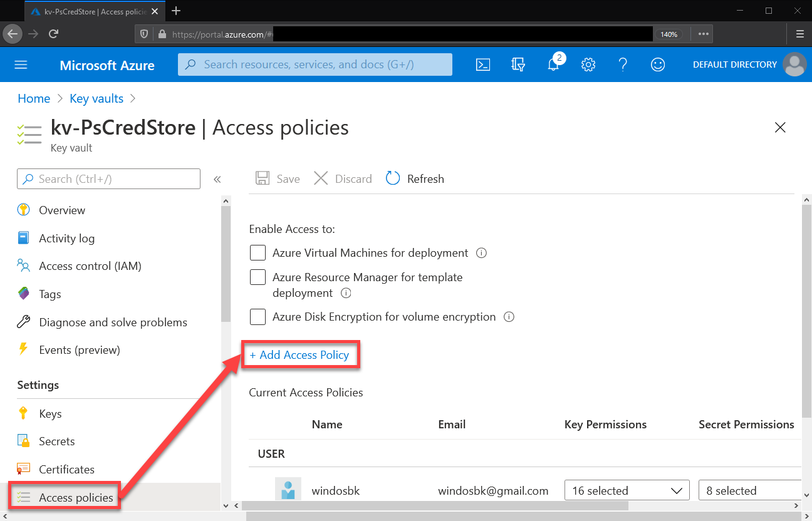Open the Help question mark icon
The height and width of the screenshot is (521, 812).
coord(623,64)
